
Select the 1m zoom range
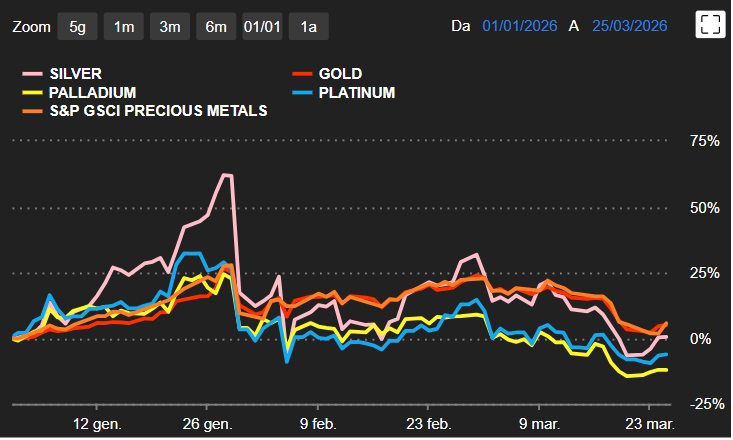point(124,26)
